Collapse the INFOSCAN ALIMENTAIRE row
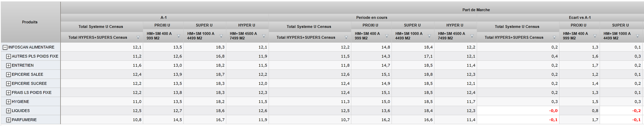 click(x=5, y=47)
